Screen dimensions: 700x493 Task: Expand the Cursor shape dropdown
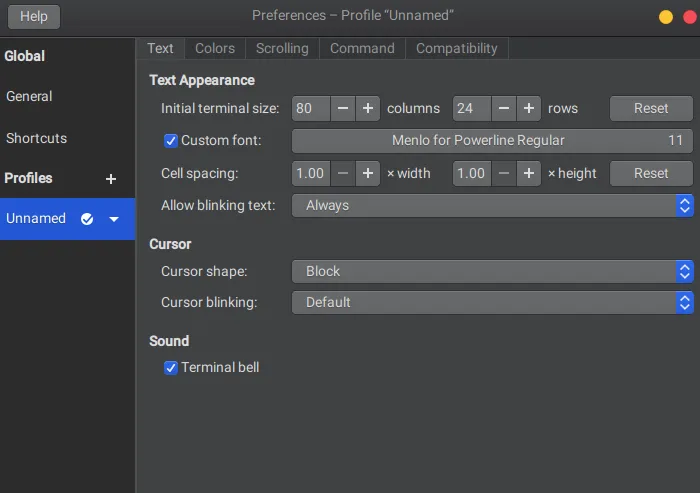point(492,271)
